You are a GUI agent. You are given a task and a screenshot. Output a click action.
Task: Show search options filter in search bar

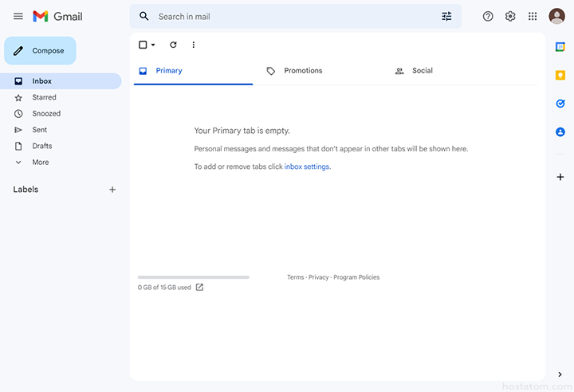point(446,16)
